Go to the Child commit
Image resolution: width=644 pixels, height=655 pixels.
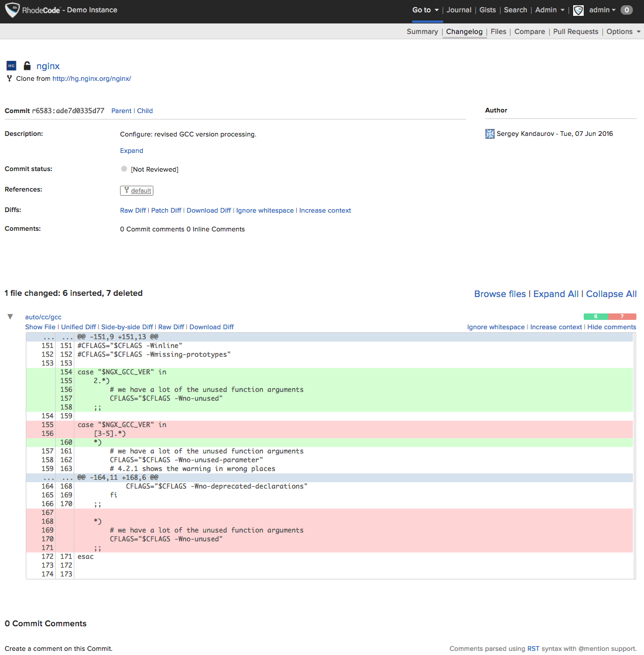(x=145, y=111)
